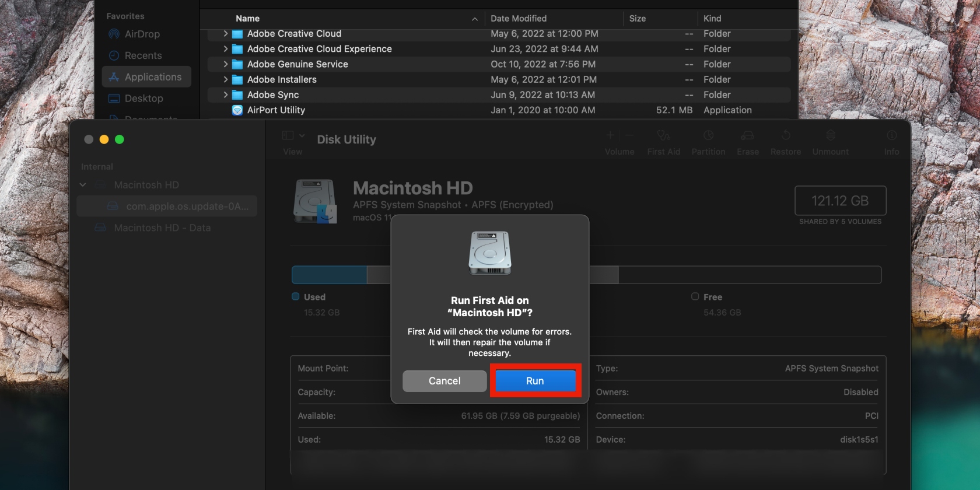Screen dimensions: 980x490
Task: Open the View sidebar dropdown in Disk Utility
Action: point(293,135)
